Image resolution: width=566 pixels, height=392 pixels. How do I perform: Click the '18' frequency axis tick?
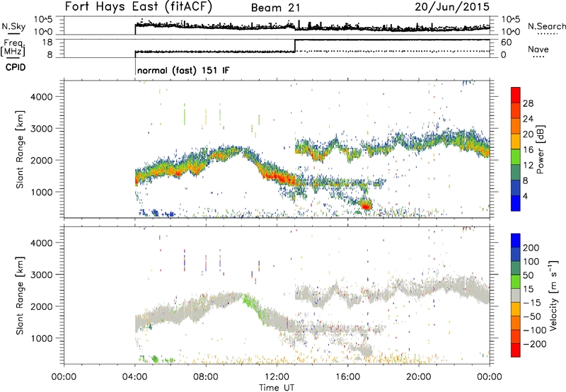(47, 42)
